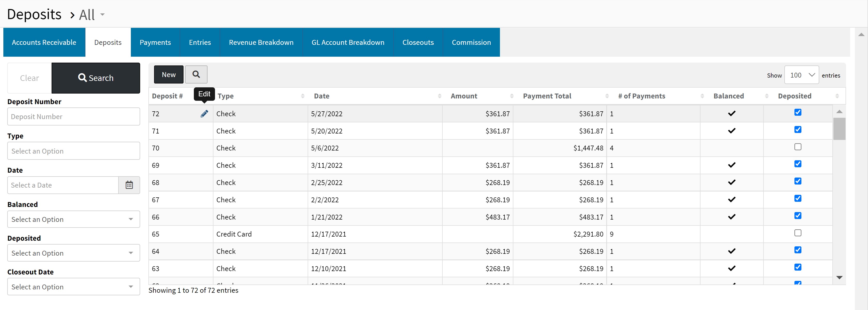Check the Deposited box for deposit 70
The height and width of the screenshot is (310, 868).
click(x=798, y=147)
